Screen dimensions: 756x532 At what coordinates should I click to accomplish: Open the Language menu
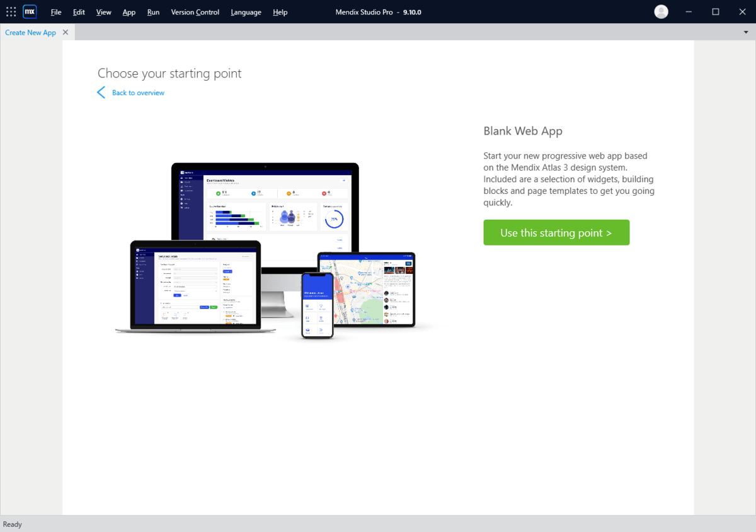pyautogui.click(x=246, y=12)
